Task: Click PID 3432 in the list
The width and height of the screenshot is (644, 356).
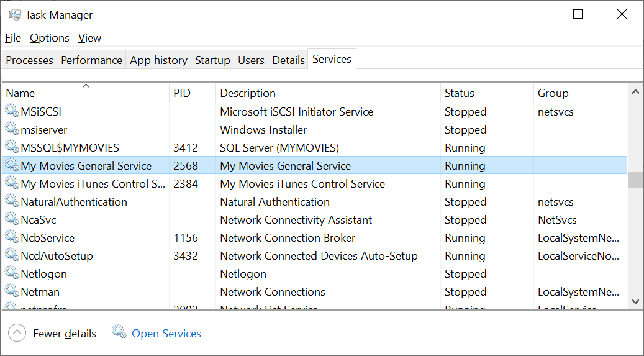Action: click(x=186, y=256)
